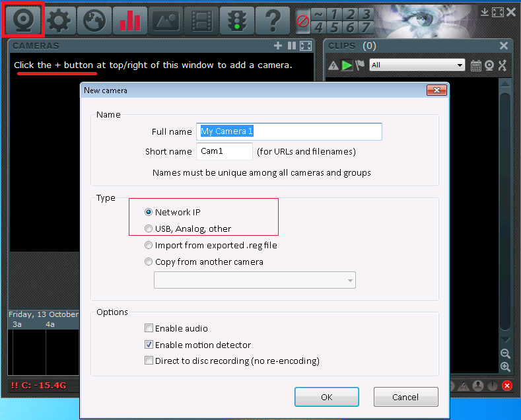521x420 pixels.
Task: Click OK to confirm new camera
Action: 327,397
